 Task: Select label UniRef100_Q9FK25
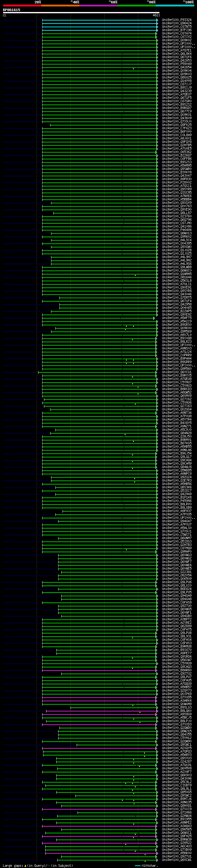coord(177,125)
